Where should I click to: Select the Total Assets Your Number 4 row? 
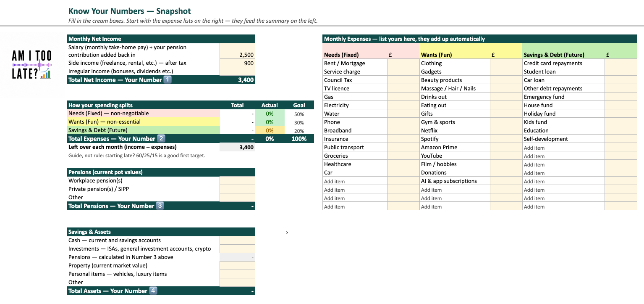coord(161,291)
